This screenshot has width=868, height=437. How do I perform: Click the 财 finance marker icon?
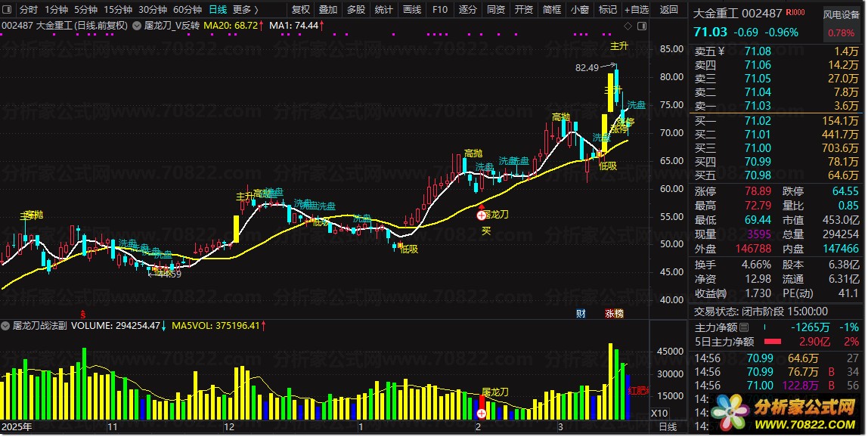coord(581,314)
